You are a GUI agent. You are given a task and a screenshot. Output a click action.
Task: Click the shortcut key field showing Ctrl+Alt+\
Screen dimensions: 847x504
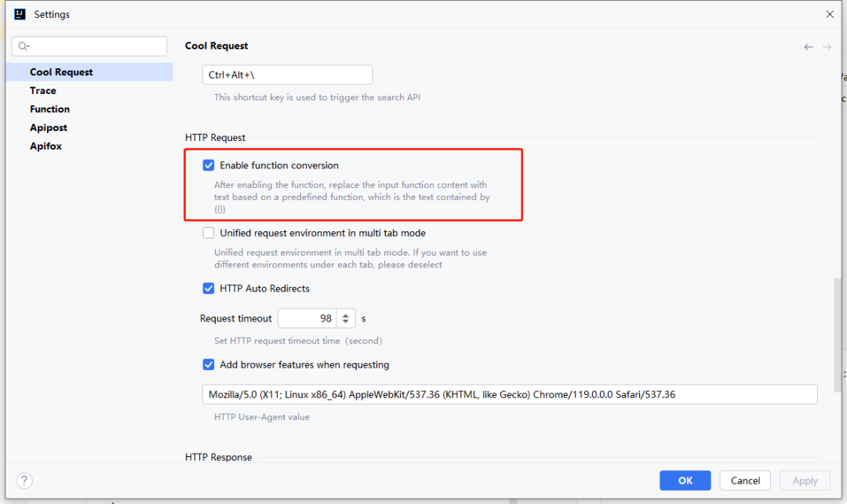(287, 74)
